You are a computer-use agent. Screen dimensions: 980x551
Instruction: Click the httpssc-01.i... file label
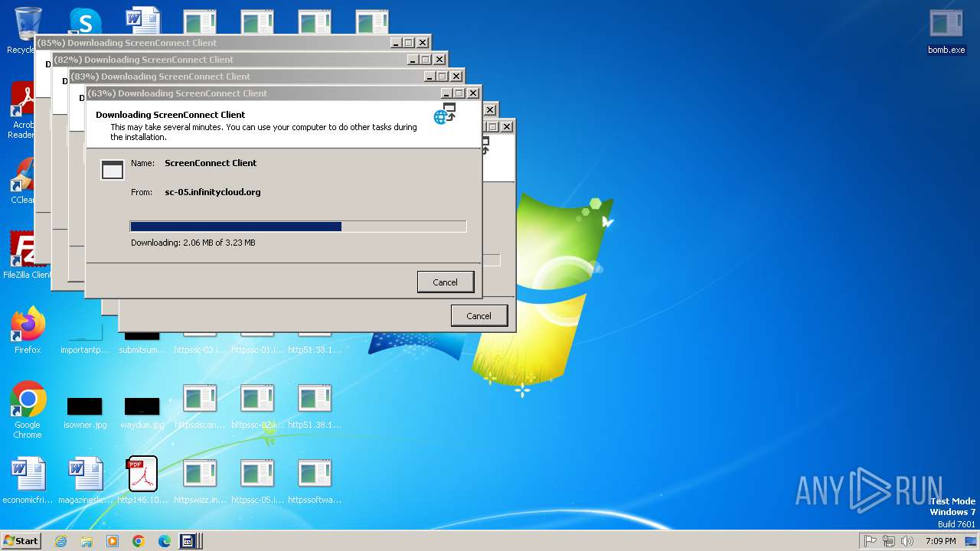(257, 350)
